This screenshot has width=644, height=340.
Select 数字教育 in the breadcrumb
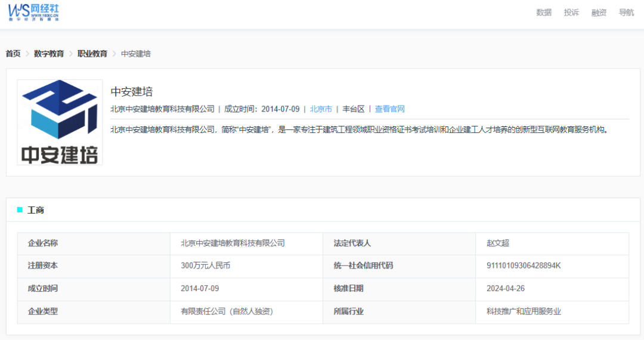(49, 54)
